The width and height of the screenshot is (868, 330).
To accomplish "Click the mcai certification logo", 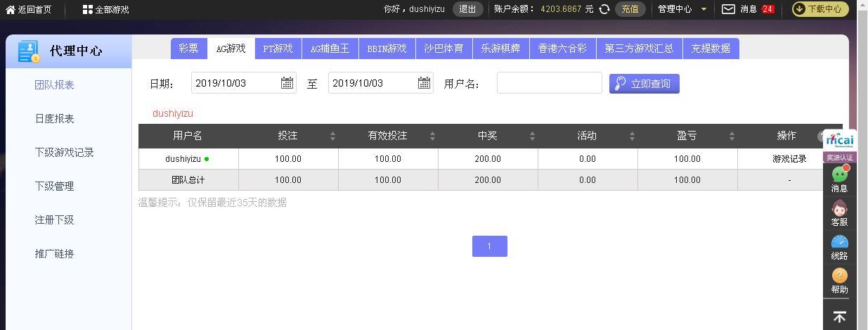I will tap(840, 140).
